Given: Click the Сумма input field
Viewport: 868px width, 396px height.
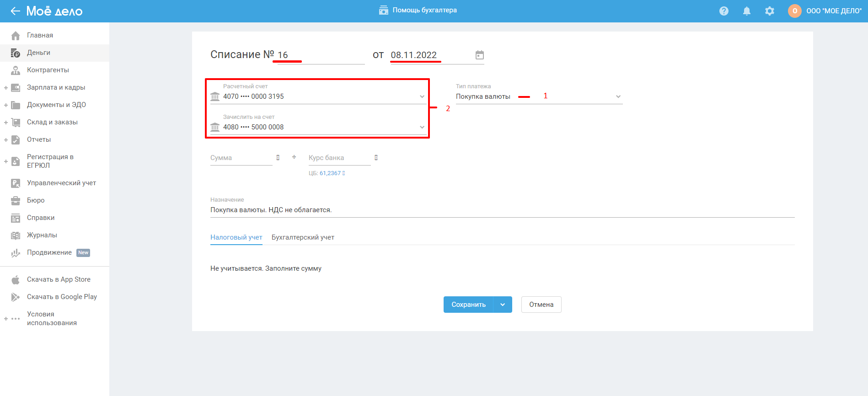Looking at the screenshot, I should point(241,158).
